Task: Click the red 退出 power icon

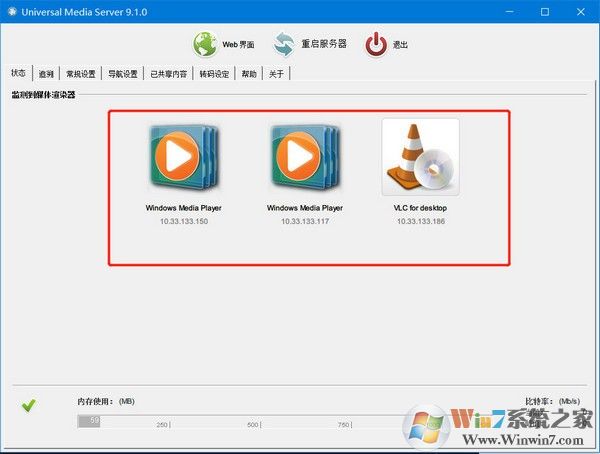Action: (x=376, y=44)
